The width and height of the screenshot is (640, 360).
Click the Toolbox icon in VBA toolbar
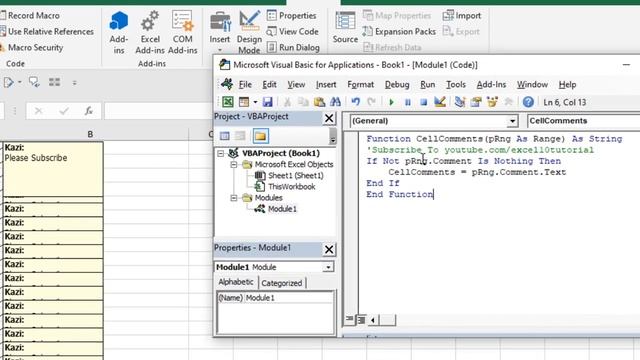coord(508,102)
